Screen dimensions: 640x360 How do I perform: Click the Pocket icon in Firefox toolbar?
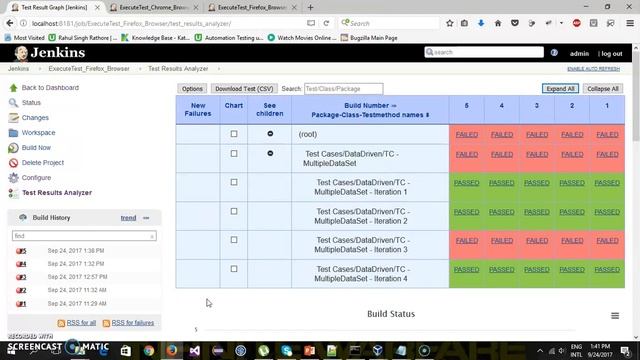tap(515, 23)
